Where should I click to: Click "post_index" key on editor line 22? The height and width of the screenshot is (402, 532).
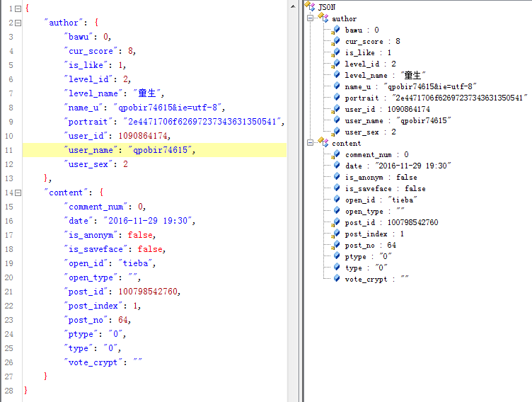(93, 306)
